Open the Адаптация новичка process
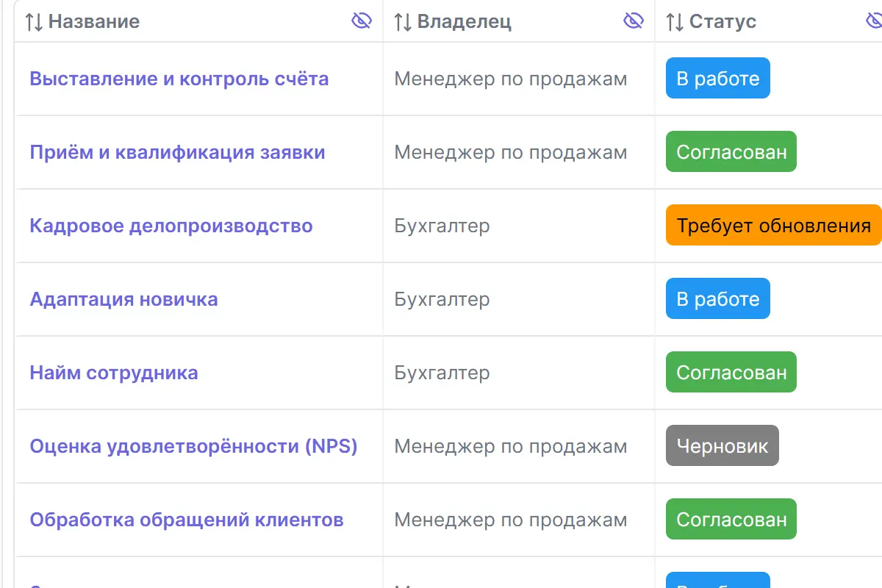The image size is (882, 588). pyautogui.click(x=123, y=299)
